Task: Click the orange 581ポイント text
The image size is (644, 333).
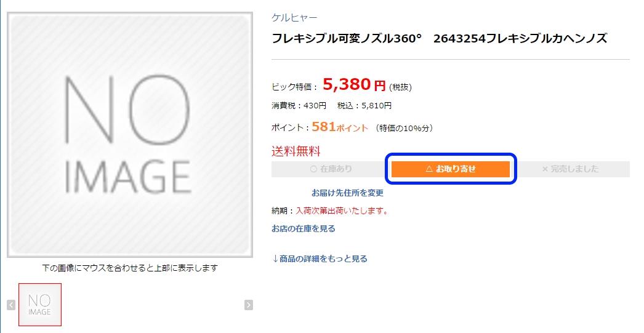Action: point(340,127)
